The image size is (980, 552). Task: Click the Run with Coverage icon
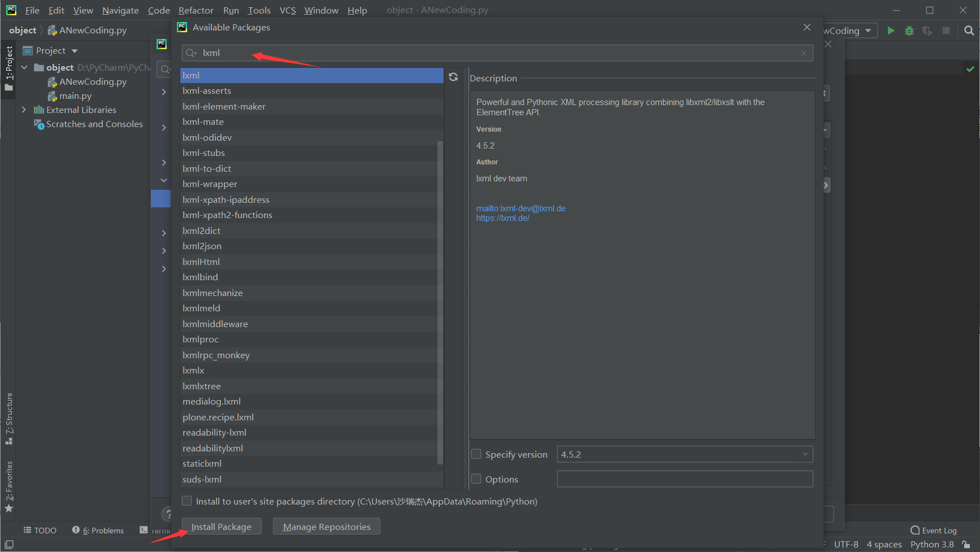[927, 31]
